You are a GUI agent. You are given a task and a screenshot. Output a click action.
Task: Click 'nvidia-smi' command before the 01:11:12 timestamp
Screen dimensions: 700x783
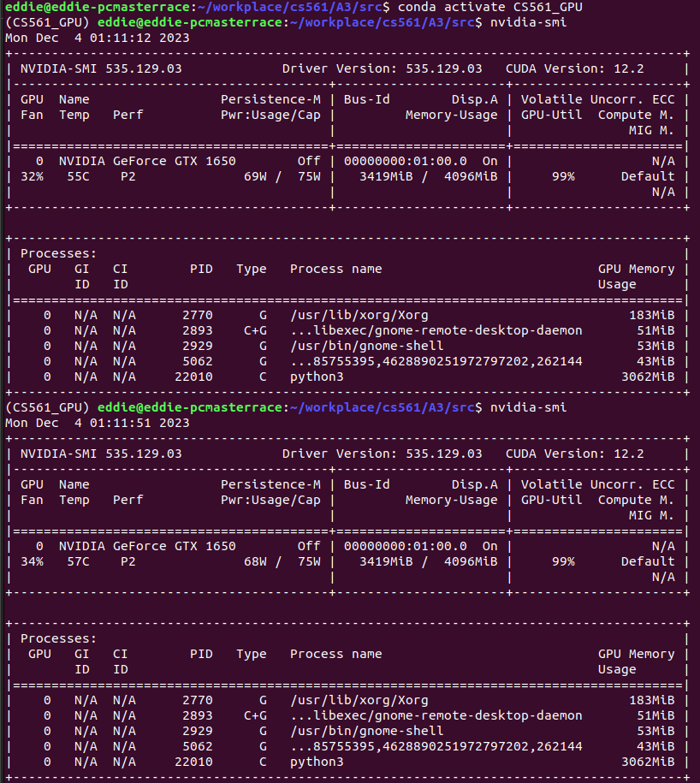tap(528, 22)
